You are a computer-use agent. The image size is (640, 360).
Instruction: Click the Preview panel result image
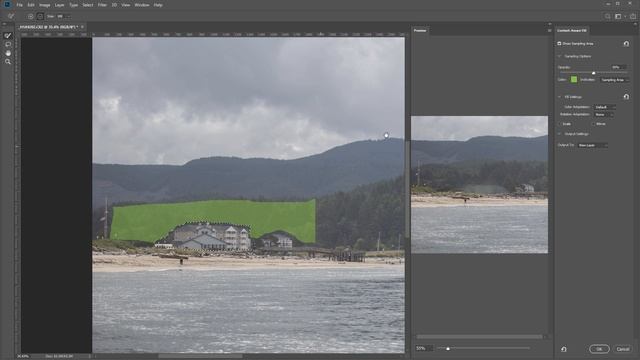pyautogui.click(x=479, y=184)
